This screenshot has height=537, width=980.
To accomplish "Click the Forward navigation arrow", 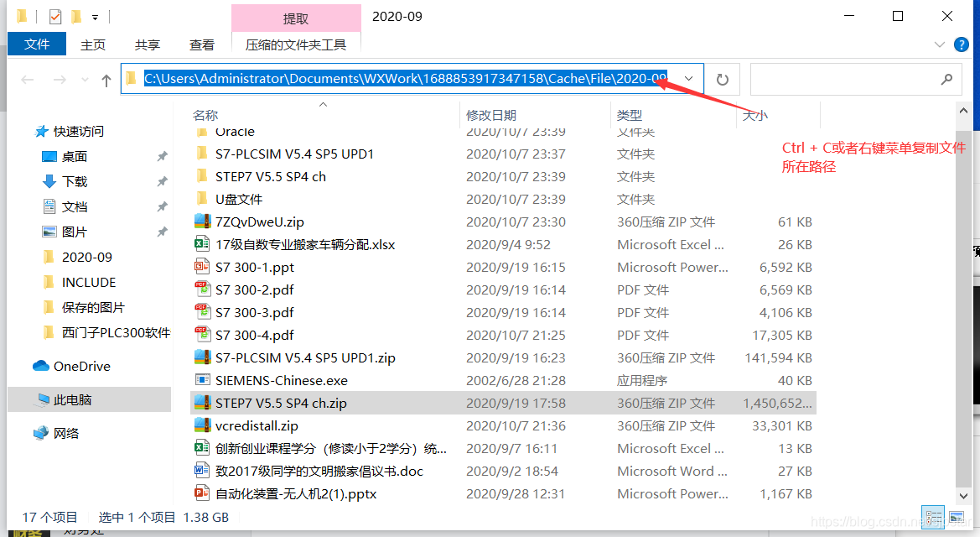I will click(60, 80).
